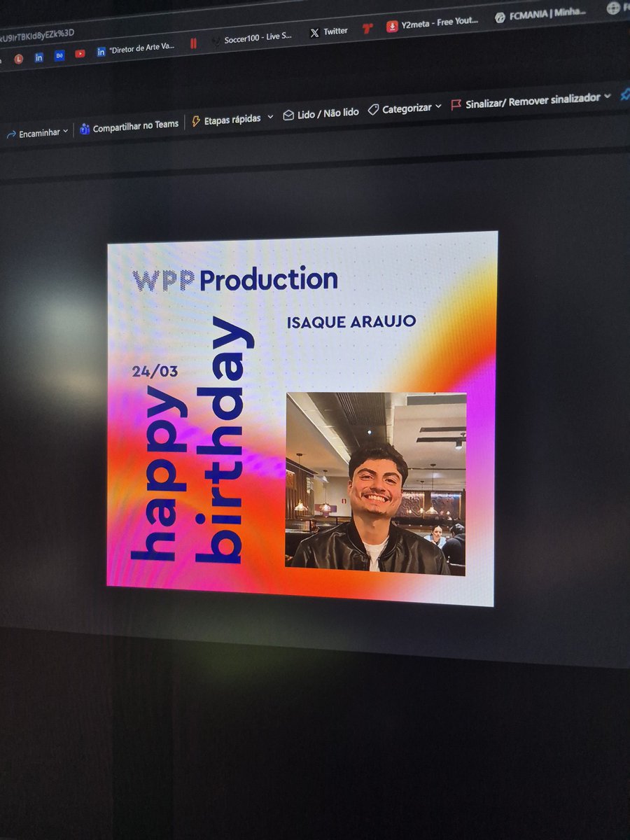Click the WPP Production logo text
Viewport: 630px width, 840px height.
(x=235, y=279)
